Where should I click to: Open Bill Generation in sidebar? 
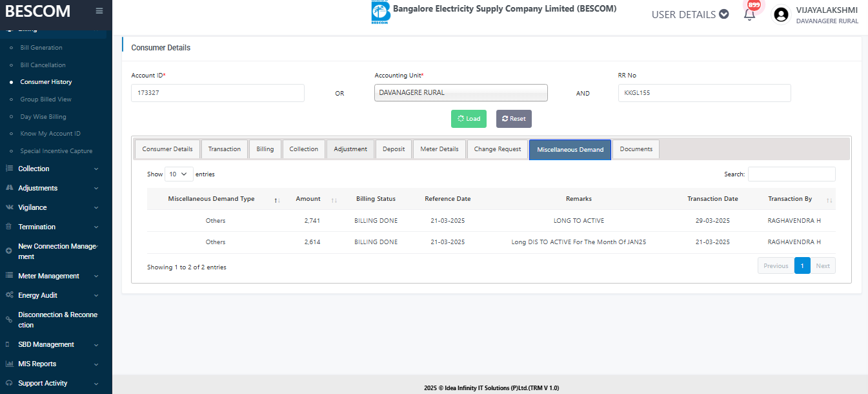(x=41, y=48)
